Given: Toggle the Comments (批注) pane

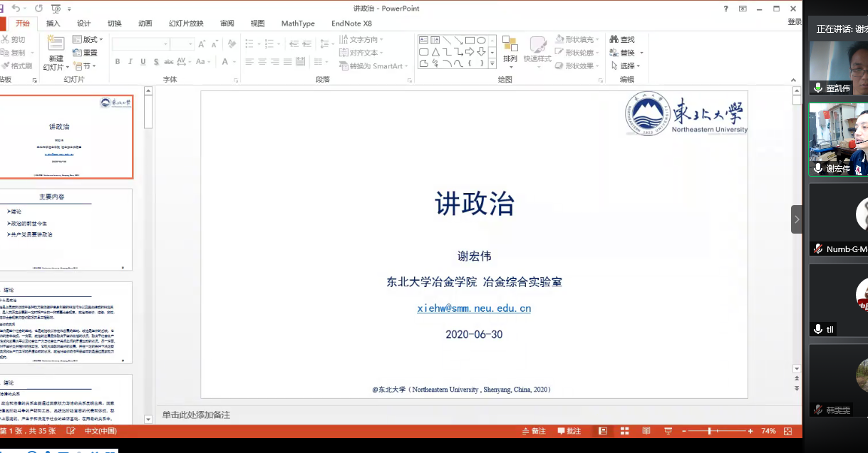Looking at the screenshot, I should click(569, 431).
